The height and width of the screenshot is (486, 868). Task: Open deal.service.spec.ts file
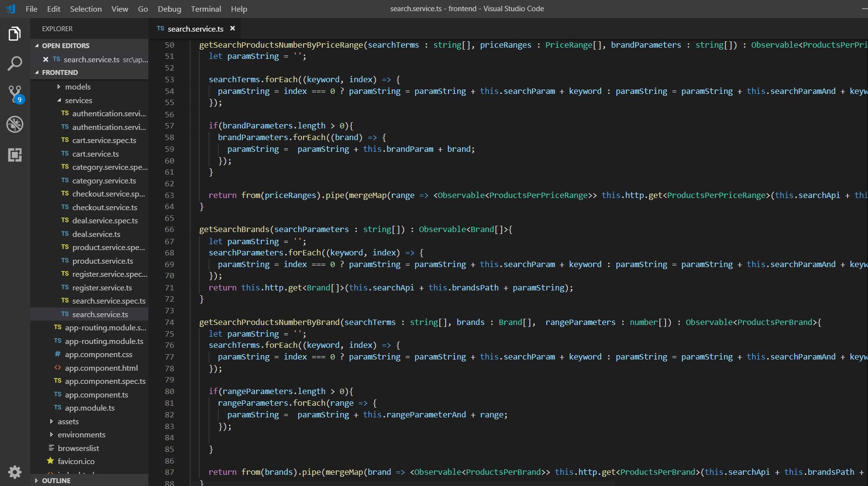click(105, 220)
